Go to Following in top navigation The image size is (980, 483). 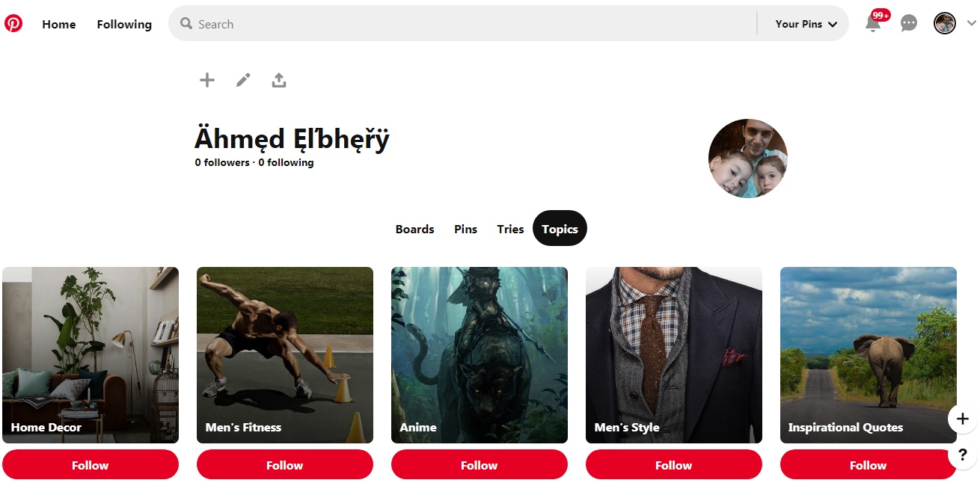point(124,25)
